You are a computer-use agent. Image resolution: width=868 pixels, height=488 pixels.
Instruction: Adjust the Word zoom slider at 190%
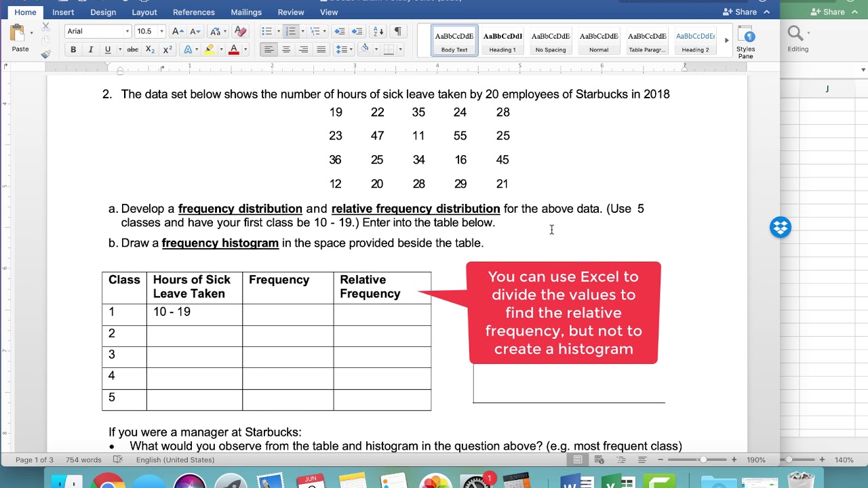pyautogui.click(x=703, y=460)
